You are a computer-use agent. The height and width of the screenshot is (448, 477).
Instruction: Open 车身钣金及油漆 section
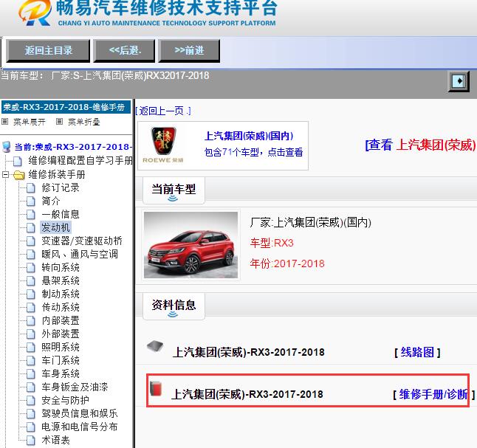pyautogui.click(x=75, y=387)
